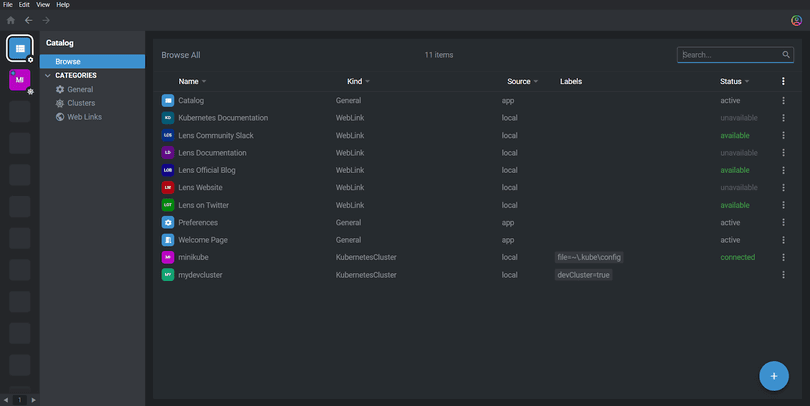Switch to the next hotbar with the right arrow

tap(34, 400)
